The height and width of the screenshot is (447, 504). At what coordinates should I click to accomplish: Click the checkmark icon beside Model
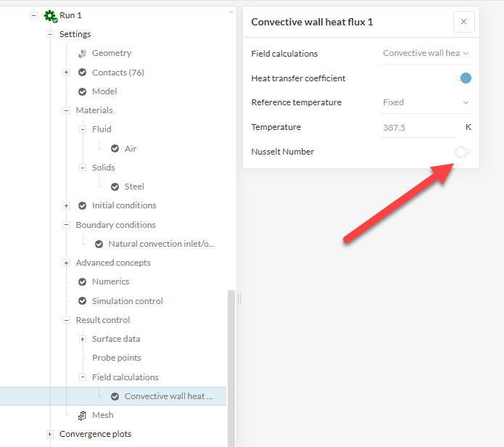pyautogui.click(x=82, y=91)
